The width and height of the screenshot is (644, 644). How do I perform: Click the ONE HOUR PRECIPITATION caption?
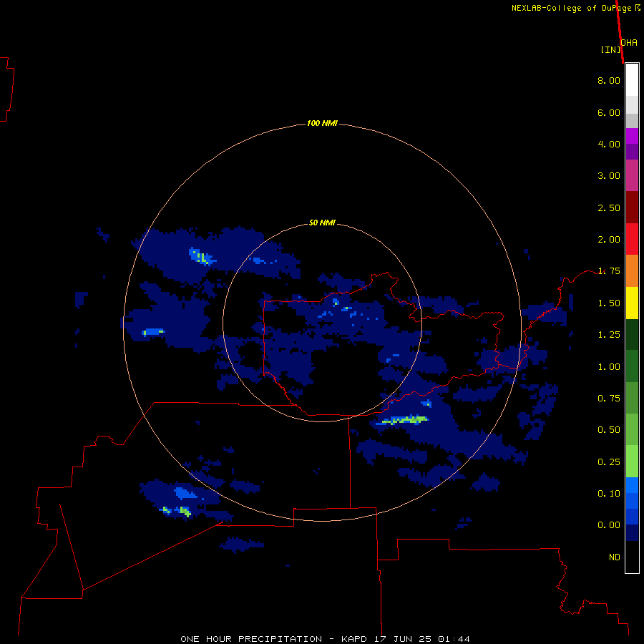coord(251,639)
